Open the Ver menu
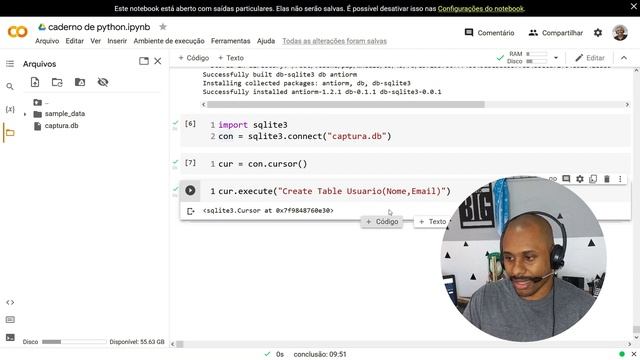 96,41
